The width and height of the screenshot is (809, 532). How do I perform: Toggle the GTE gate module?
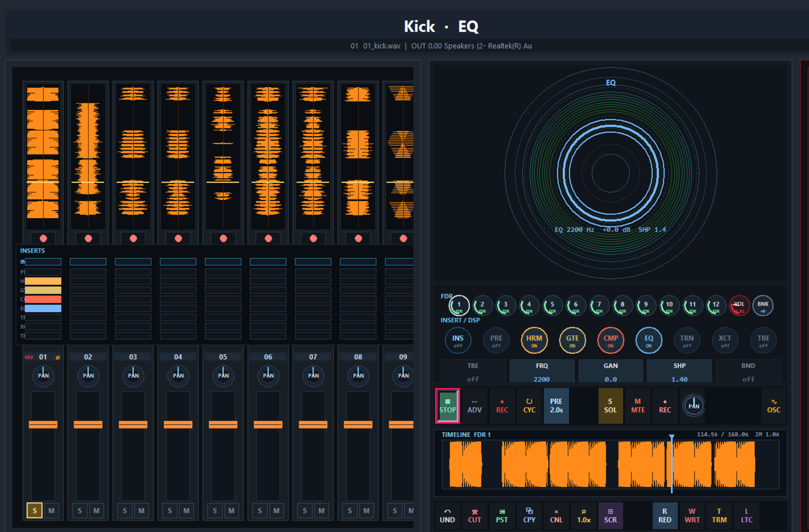(572, 340)
